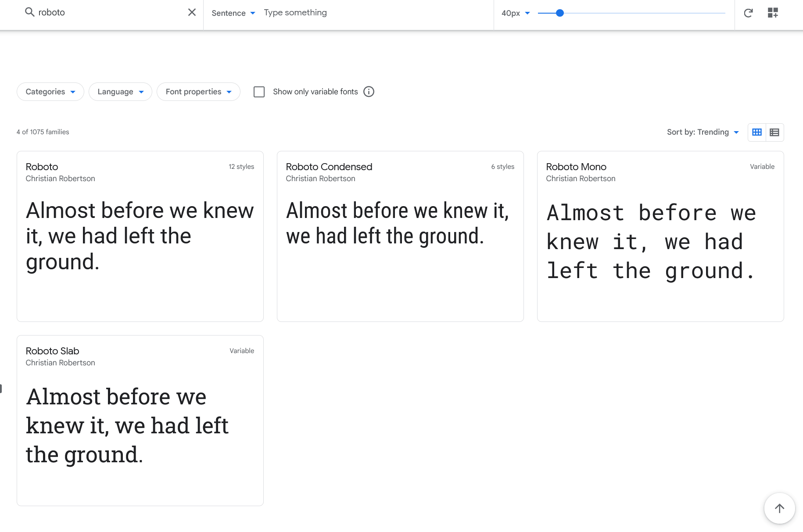The width and height of the screenshot is (803, 532).
Task: Switch to list view
Action: [x=774, y=132]
